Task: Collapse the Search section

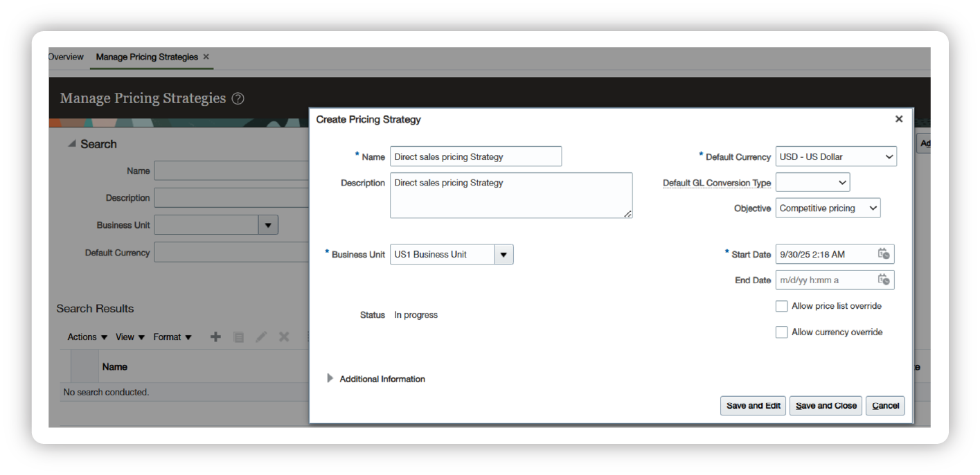Action: tap(72, 143)
